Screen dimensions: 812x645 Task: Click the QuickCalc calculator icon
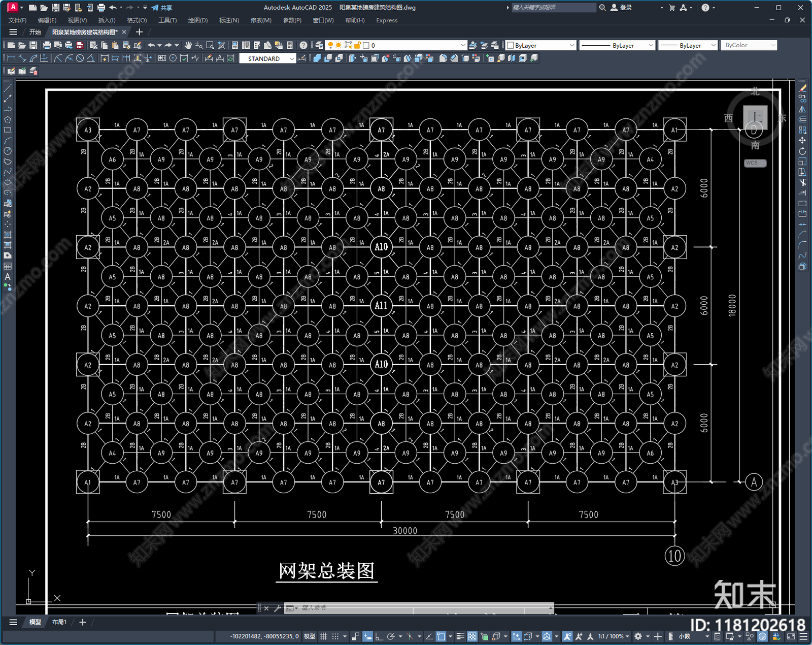point(290,45)
